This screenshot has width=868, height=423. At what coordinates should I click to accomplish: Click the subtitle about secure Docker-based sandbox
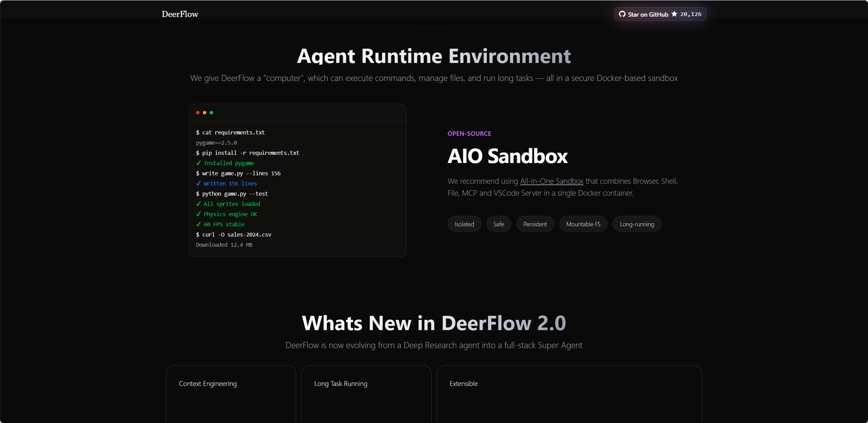(434, 78)
